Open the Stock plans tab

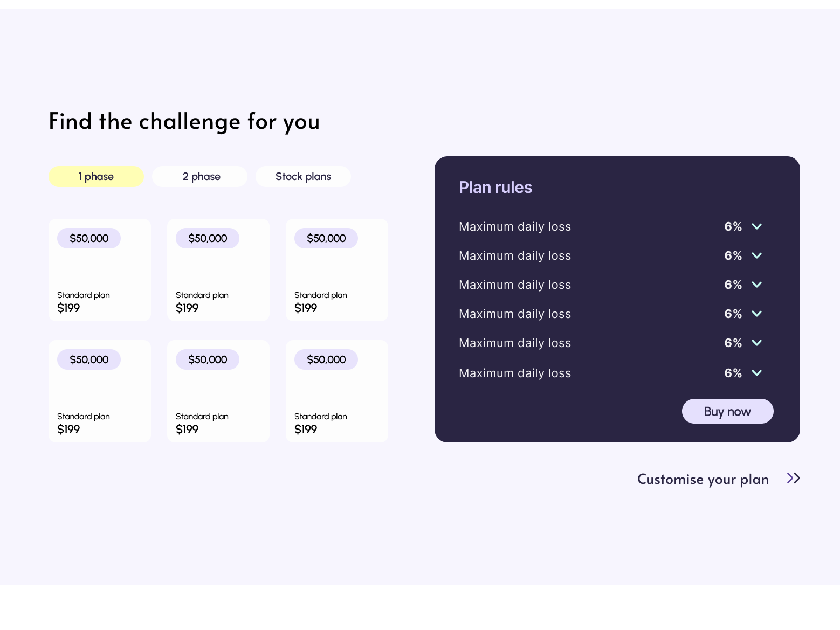click(303, 176)
